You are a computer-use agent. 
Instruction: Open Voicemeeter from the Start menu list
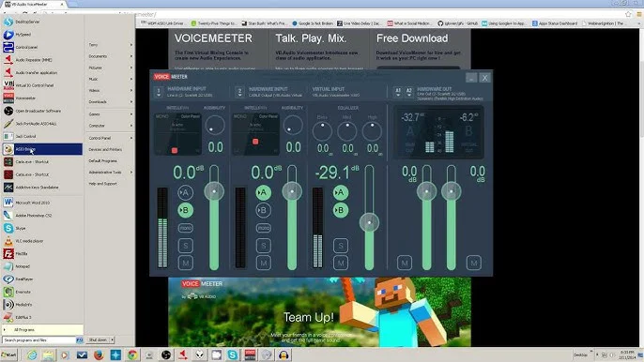click(x=42, y=98)
